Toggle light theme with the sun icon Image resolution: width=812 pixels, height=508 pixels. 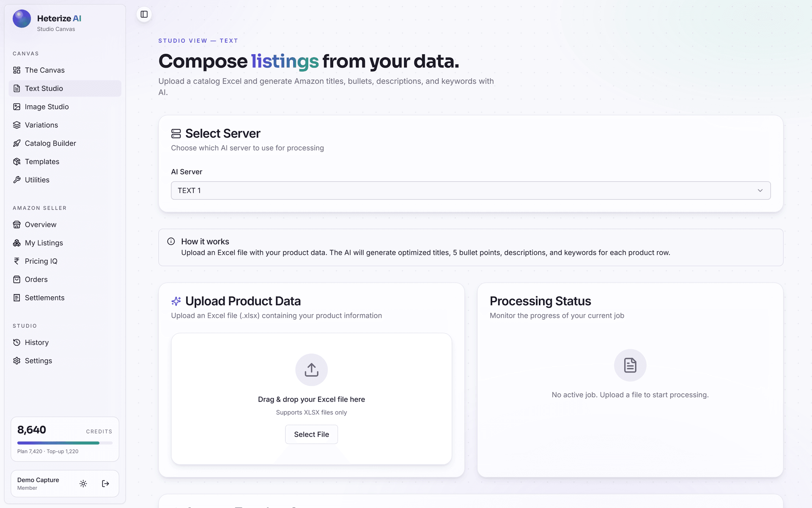(83, 483)
